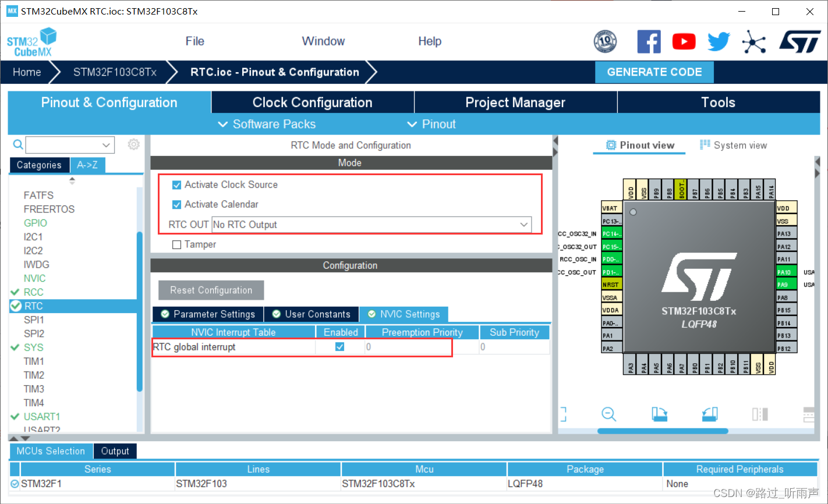Click the ST logo in header
The height and width of the screenshot is (504, 828).
(799, 42)
